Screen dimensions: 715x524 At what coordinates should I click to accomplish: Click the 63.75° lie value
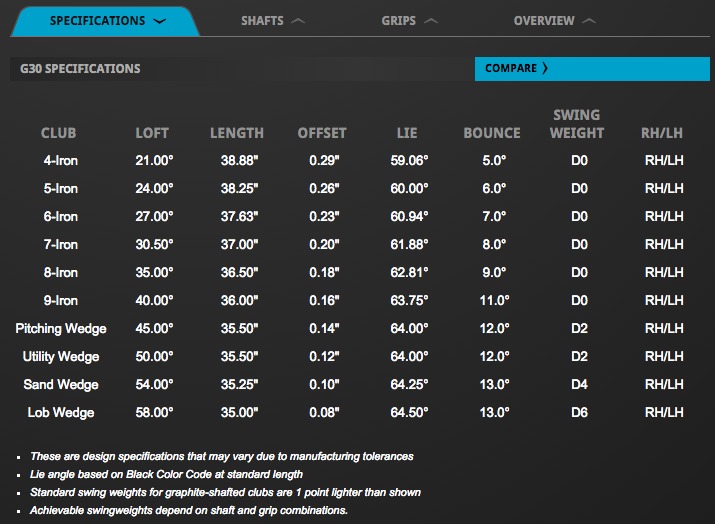(409, 301)
